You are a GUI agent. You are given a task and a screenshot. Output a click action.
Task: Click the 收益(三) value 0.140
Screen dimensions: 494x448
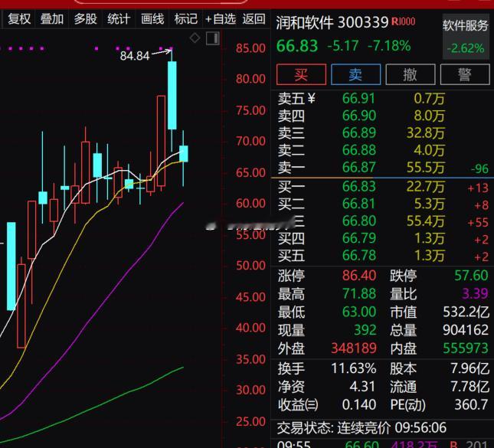click(359, 404)
